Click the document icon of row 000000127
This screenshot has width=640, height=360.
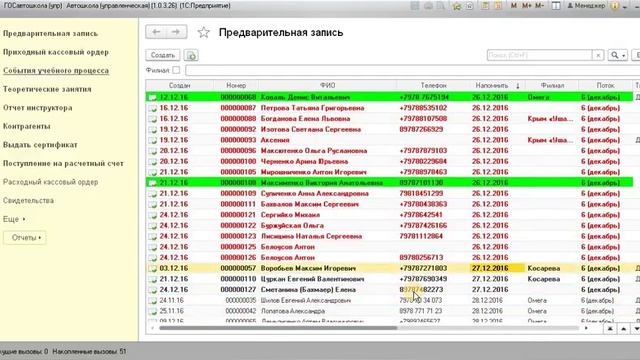coord(152,290)
